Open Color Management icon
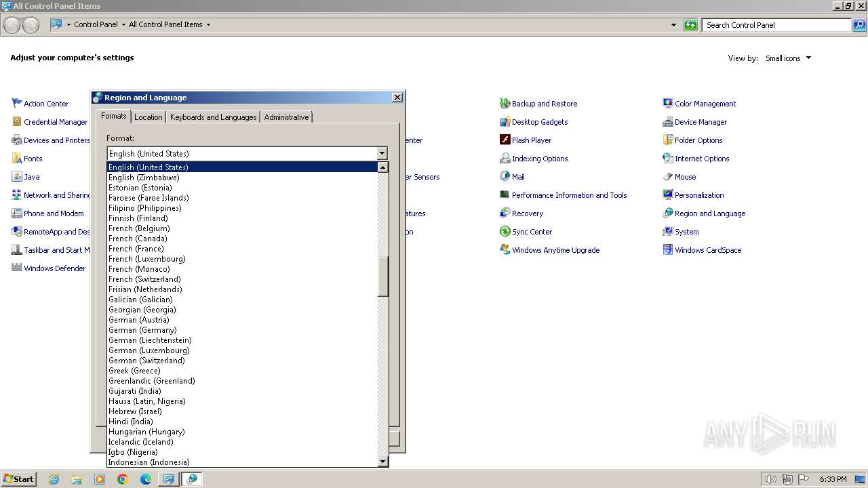 tap(668, 104)
